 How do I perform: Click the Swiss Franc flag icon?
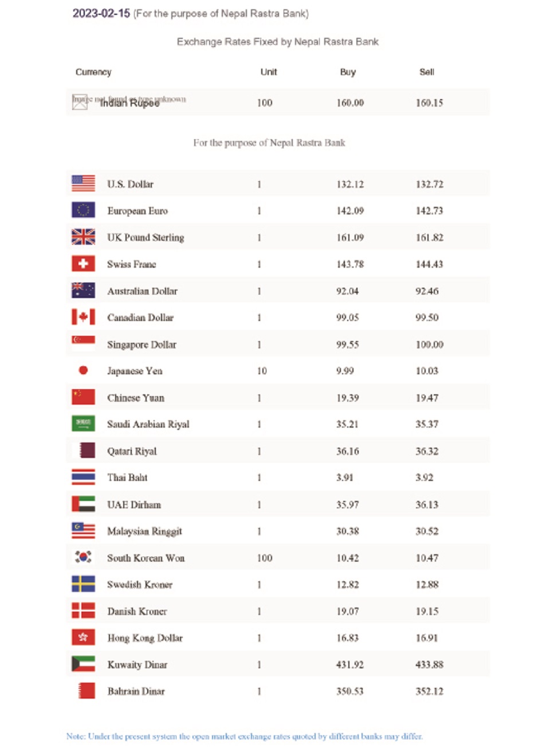click(83, 264)
